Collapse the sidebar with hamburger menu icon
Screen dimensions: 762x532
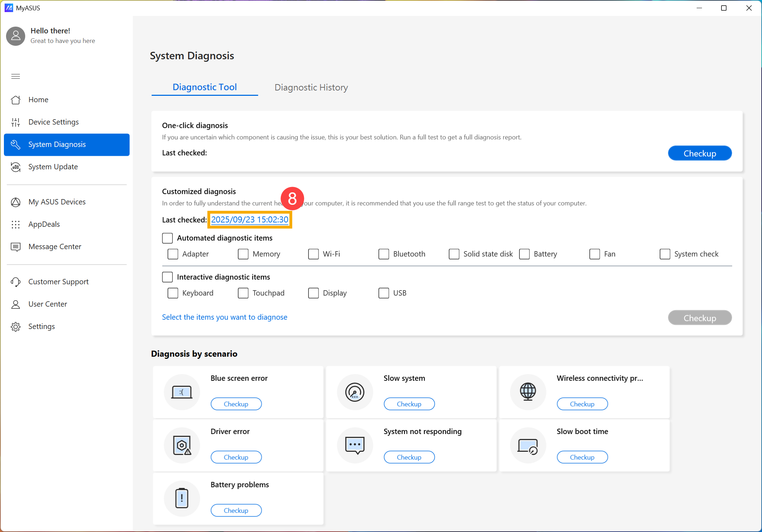pos(16,76)
